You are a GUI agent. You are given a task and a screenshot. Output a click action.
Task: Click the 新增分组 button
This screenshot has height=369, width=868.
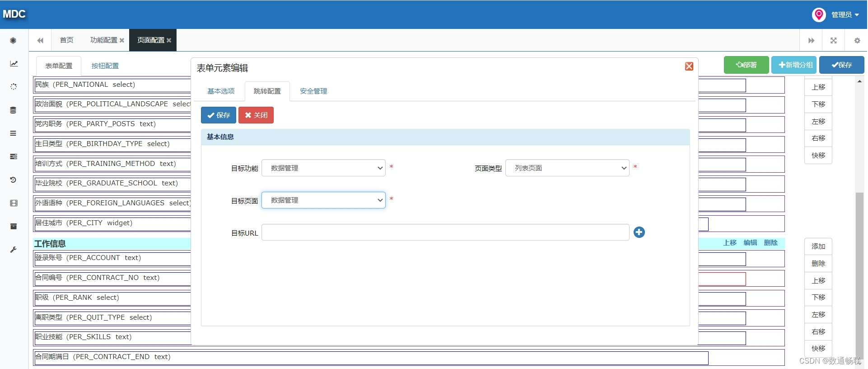coord(795,65)
